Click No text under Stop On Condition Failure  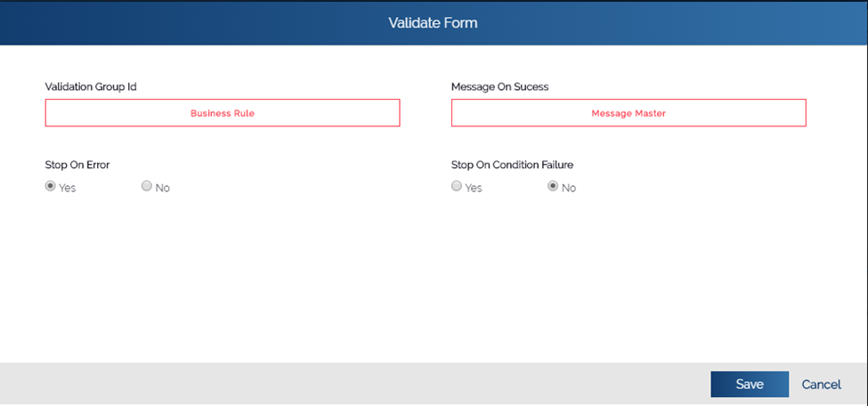click(569, 188)
